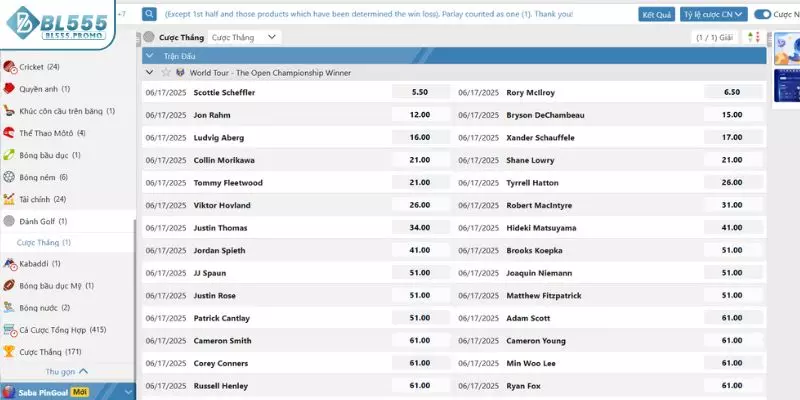Viewport: 800px width, 400px height.
Task: Click the blue search magnifier icon
Action: click(x=149, y=15)
